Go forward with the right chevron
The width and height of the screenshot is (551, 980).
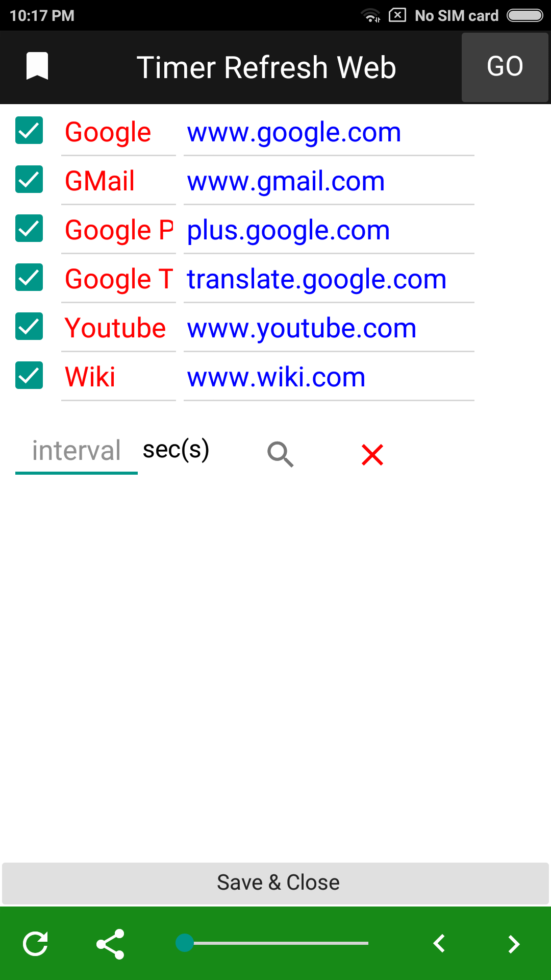514,944
